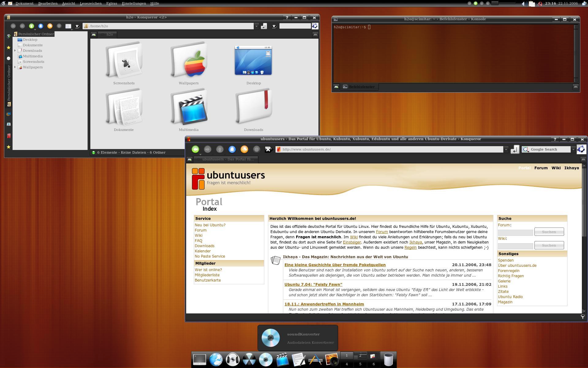Screen dimensions: 588x368
Task: Open the /home/h2o location history dropdown
Action: pos(256,26)
